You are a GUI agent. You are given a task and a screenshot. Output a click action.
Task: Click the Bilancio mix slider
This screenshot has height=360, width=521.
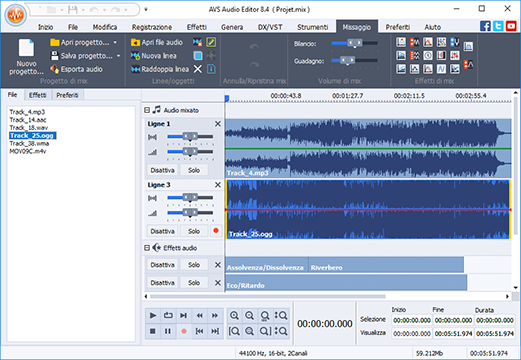pos(355,43)
